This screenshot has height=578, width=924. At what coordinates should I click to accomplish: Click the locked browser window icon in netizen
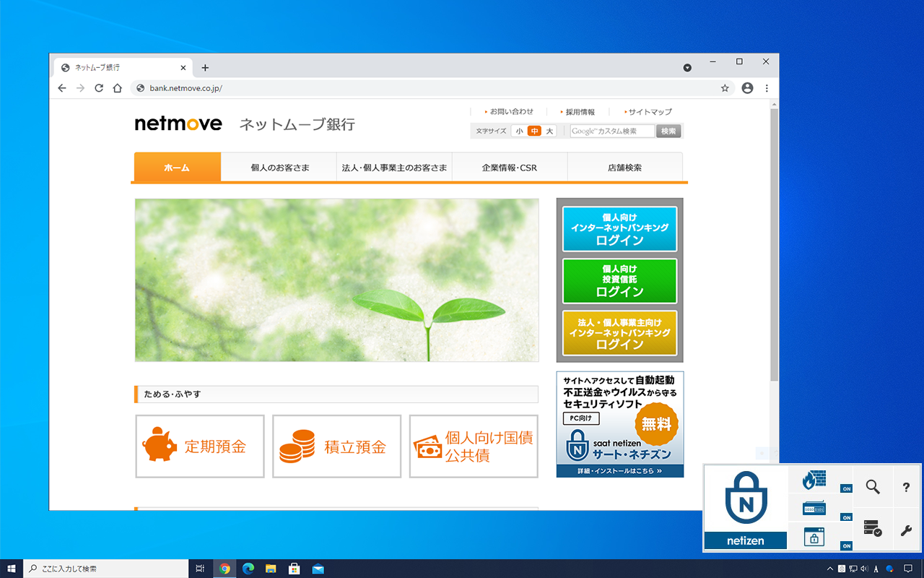click(814, 537)
